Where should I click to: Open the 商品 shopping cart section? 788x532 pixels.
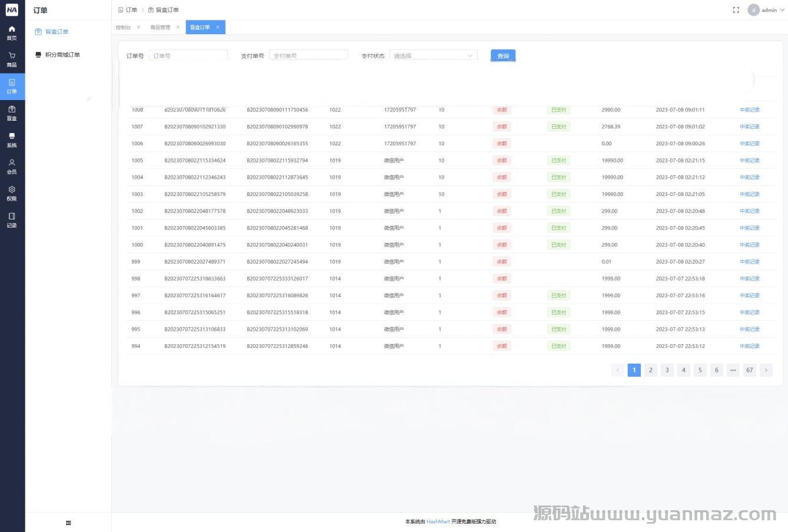(x=12, y=59)
